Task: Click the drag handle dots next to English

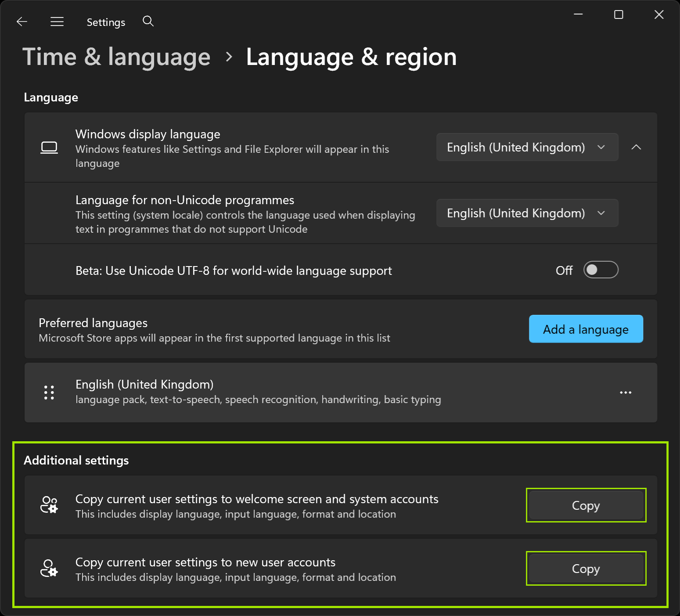Action: [x=49, y=392]
